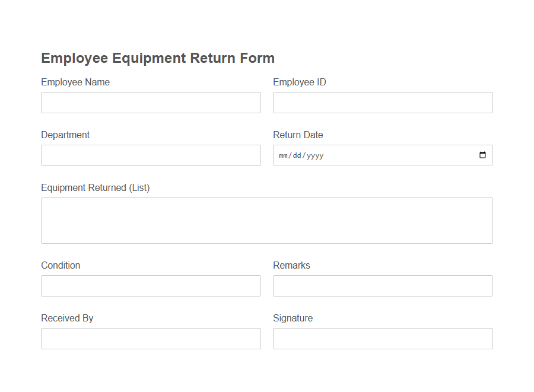Click inside the Department input field
This screenshot has height=392, width=534.
(x=151, y=155)
